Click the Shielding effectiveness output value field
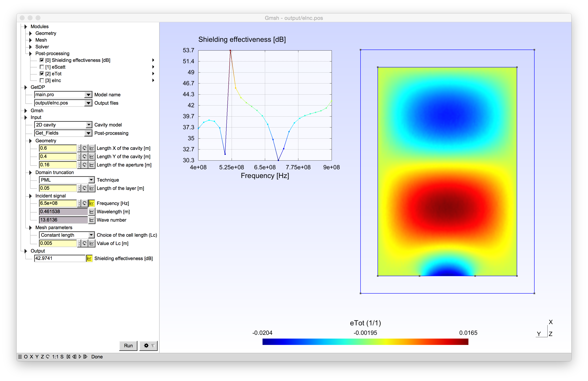This screenshot has height=381, width=588. 60,258
